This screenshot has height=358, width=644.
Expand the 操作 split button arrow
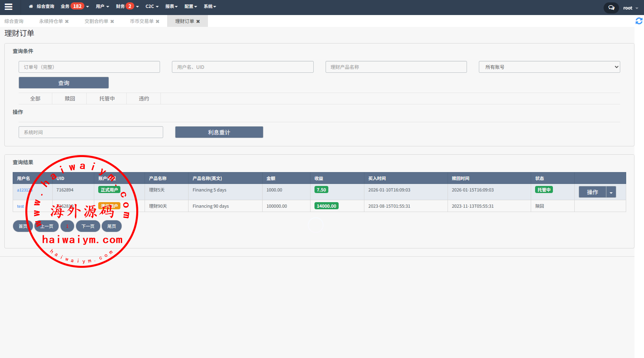pos(611,192)
